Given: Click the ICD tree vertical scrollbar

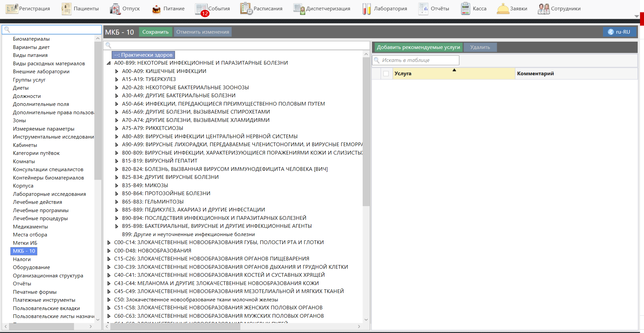Looking at the screenshot, I should click(x=366, y=133).
